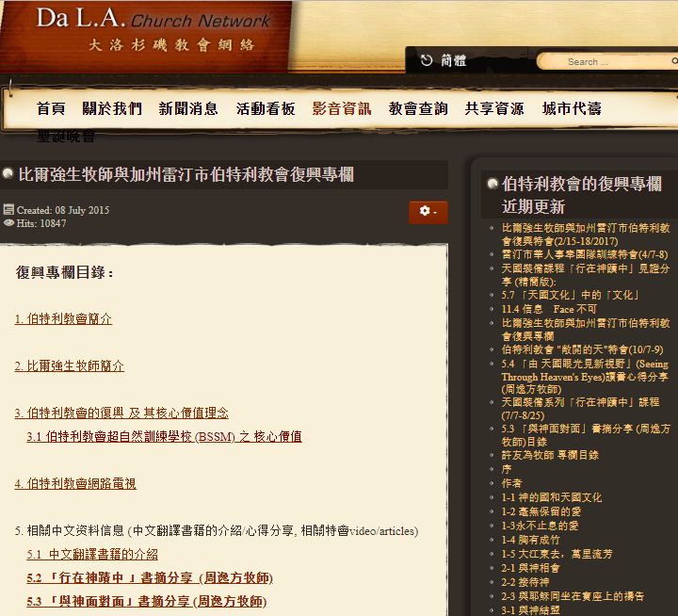
Task: Open sidebar link 「行在神蹟中」見證分享 (精簡版)
Action: (586, 275)
